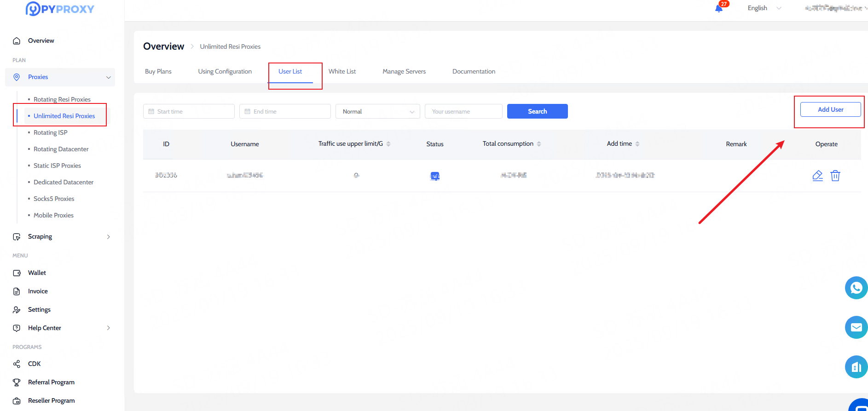Sort by Total consumption column
The height and width of the screenshot is (411, 868).
pyautogui.click(x=539, y=144)
